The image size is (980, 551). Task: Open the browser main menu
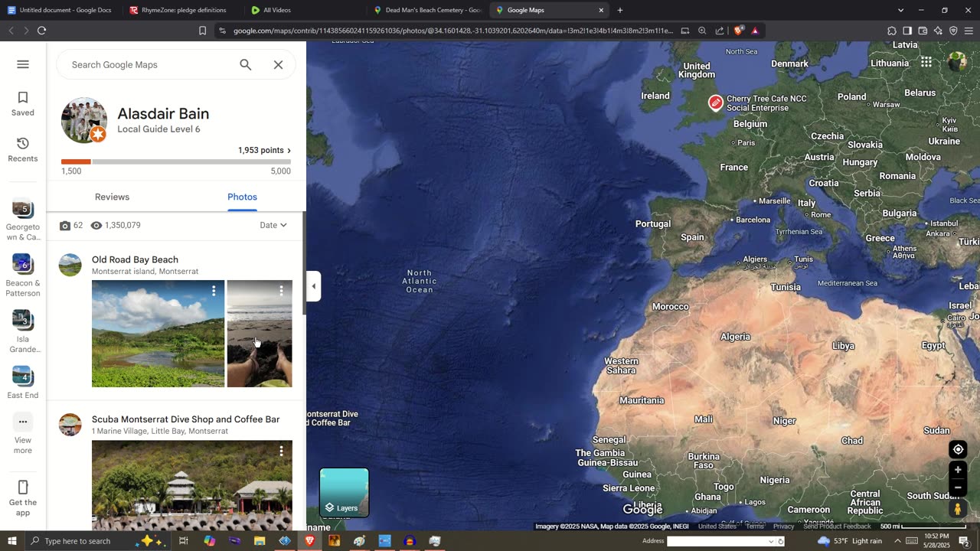click(x=969, y=31)
